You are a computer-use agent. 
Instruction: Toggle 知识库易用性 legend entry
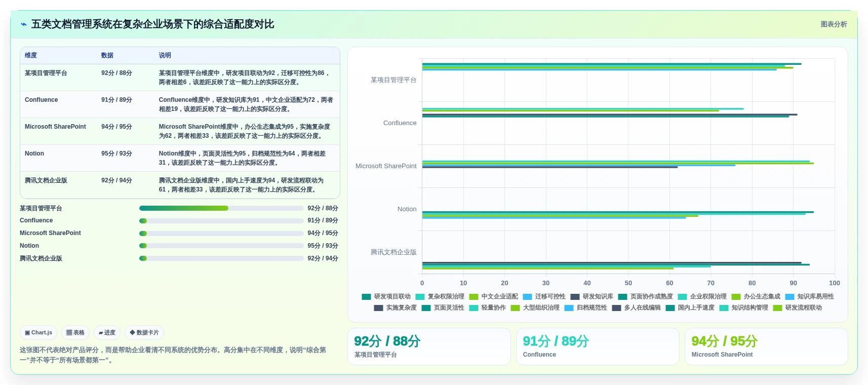click(810, 297)
